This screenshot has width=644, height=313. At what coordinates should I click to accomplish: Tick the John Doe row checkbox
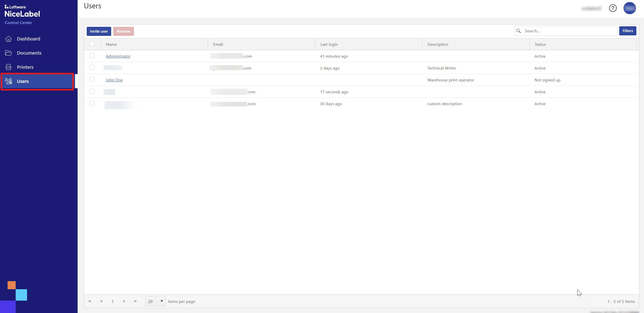point(92,80)
